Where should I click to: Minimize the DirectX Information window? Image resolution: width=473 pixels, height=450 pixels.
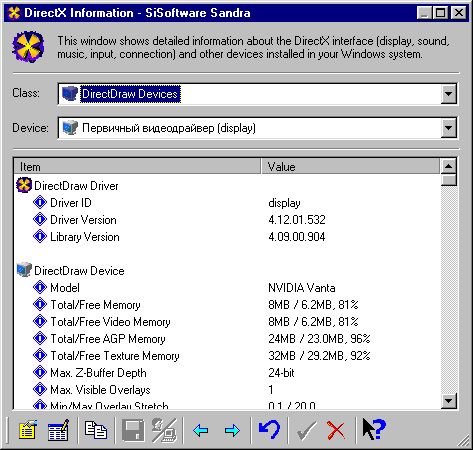[424, 13]
